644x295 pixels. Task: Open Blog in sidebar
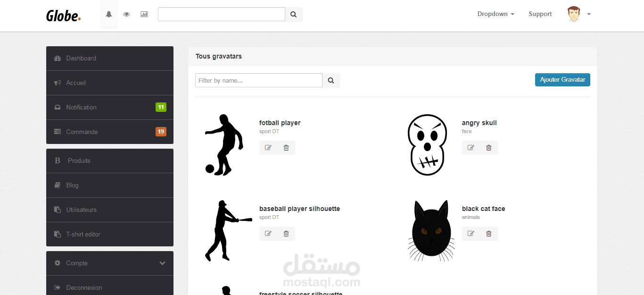coord(110,185)
